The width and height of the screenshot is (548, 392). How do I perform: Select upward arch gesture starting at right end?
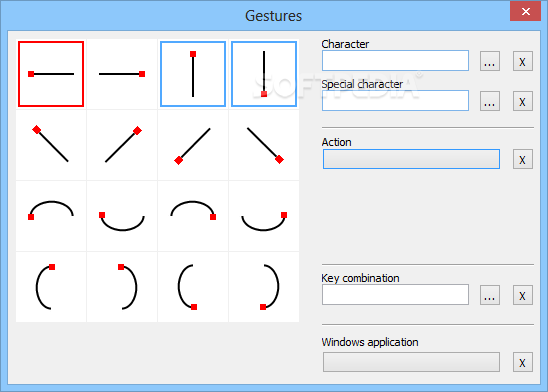click(193, 216)
